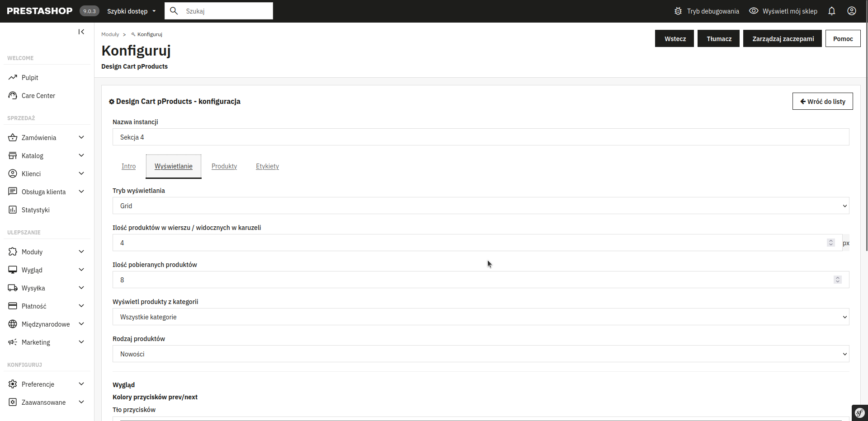Open the Tryb wyświetlania dropdown

click(481, 206)
